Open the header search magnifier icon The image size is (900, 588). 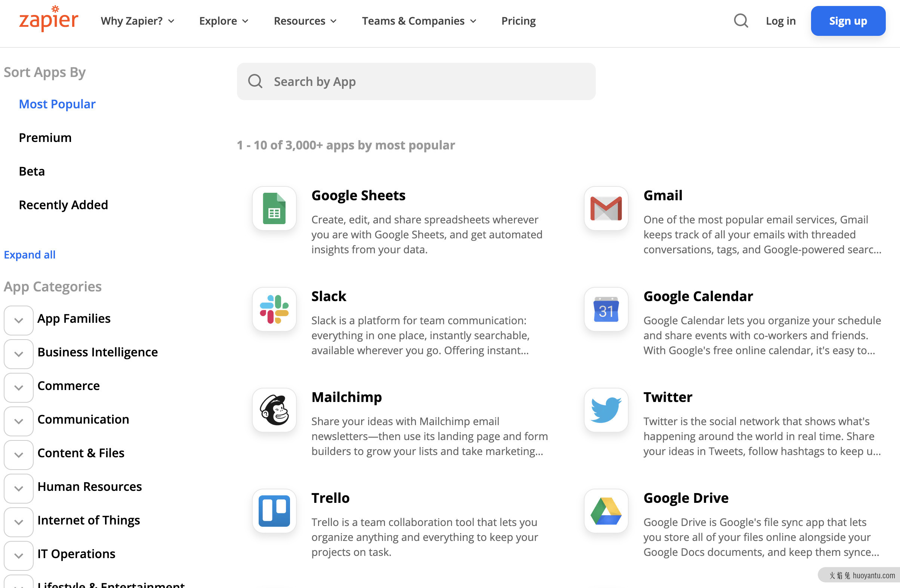[741, 21]
